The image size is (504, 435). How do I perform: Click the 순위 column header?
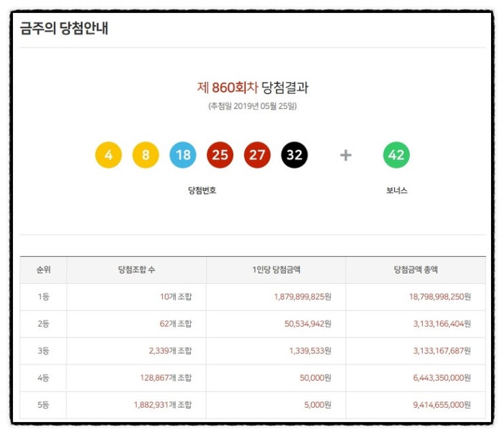[x=43, y=270]
